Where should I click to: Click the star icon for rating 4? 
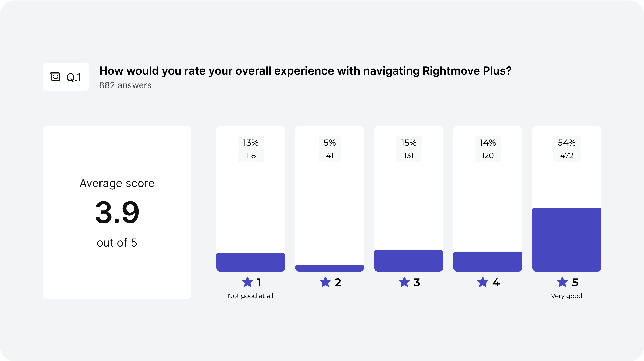483,282
